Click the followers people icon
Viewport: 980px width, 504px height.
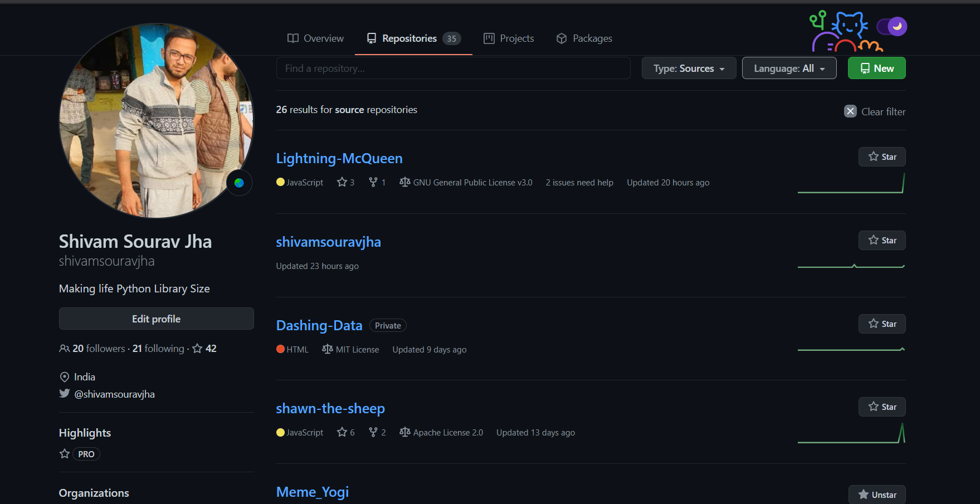[x=65, y=349]
